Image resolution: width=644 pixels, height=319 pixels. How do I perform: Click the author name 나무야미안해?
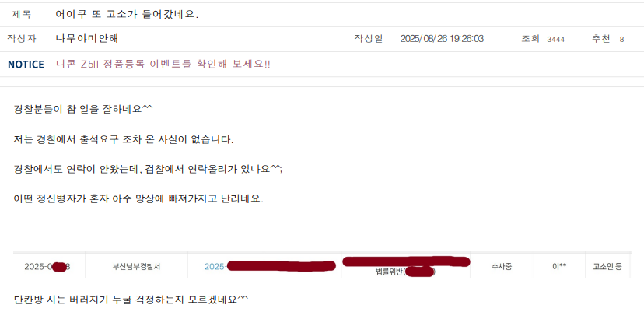point(87,39)
